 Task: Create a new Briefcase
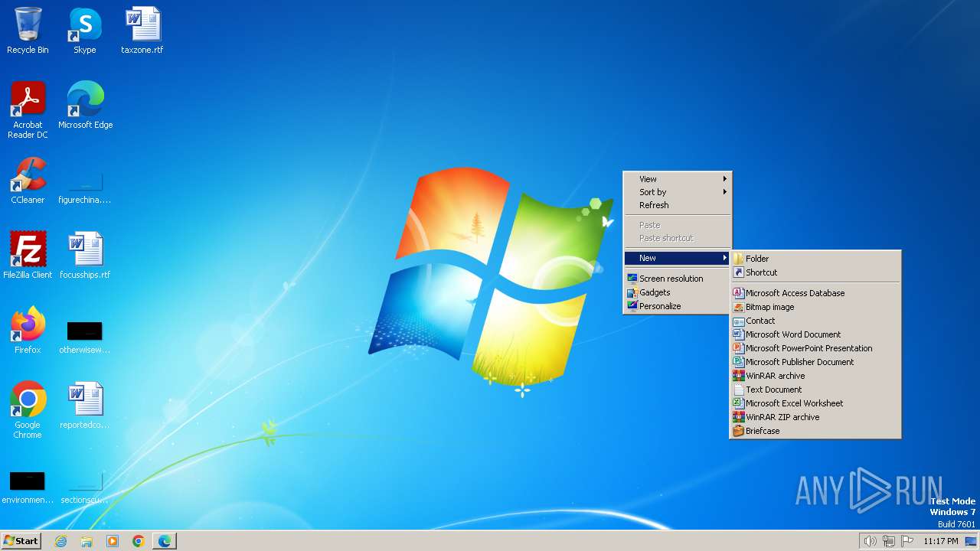[815, 431]
